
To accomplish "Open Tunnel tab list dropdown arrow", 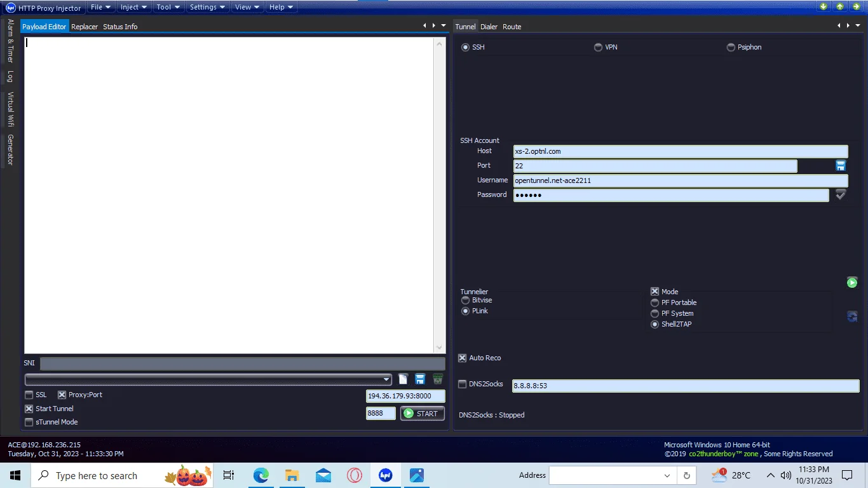I will point(858,25).
